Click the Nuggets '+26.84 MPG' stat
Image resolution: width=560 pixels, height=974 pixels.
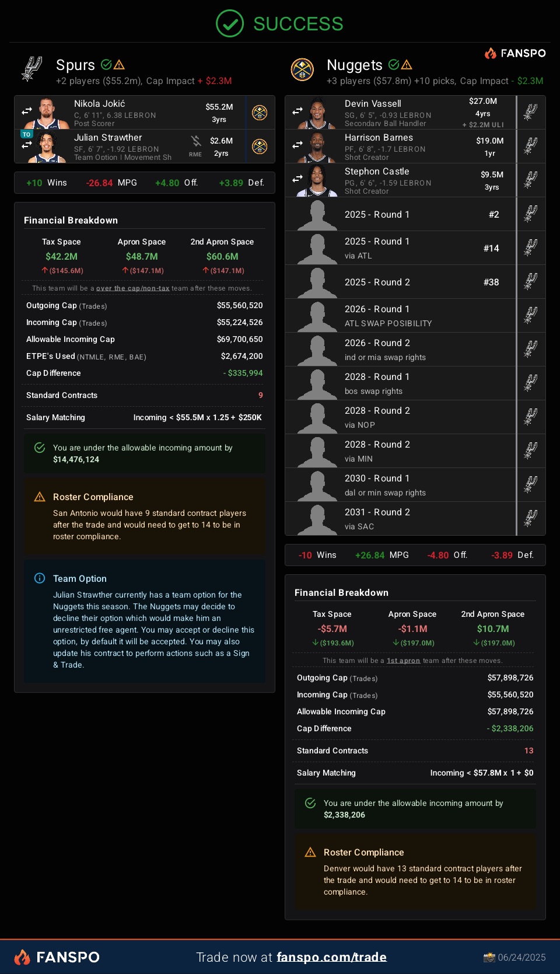382,555
